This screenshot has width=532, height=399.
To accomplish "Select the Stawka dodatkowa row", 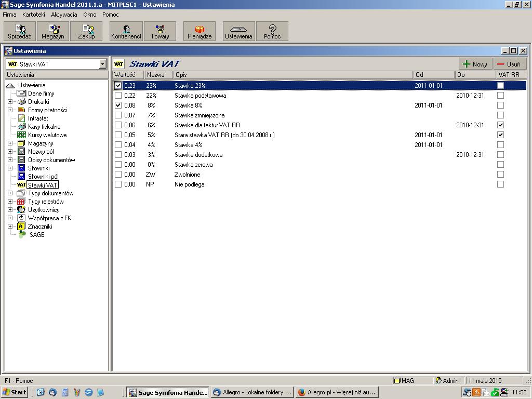I will coord(320,155).
